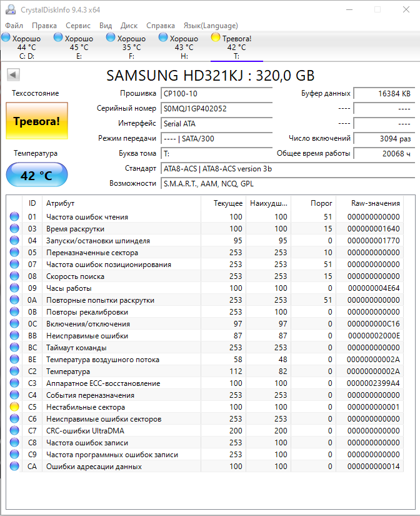Click the Serial ATA interface field
This screenshot has height=516, width=420.
tap(217, 123)
